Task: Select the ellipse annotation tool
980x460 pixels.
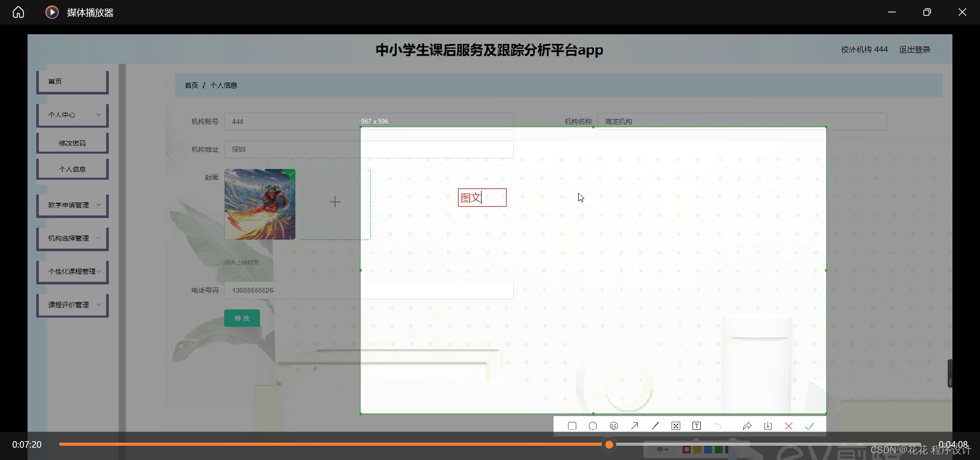Action: (593, 425)
